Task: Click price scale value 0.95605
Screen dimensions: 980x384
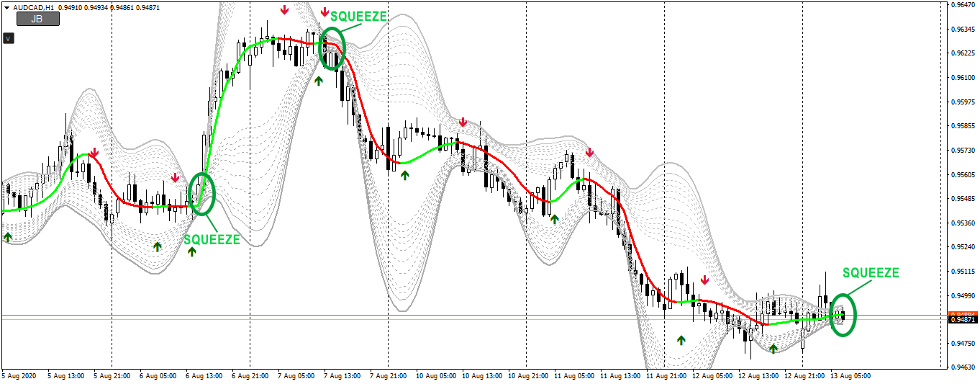Action: [x=963, y=175]
